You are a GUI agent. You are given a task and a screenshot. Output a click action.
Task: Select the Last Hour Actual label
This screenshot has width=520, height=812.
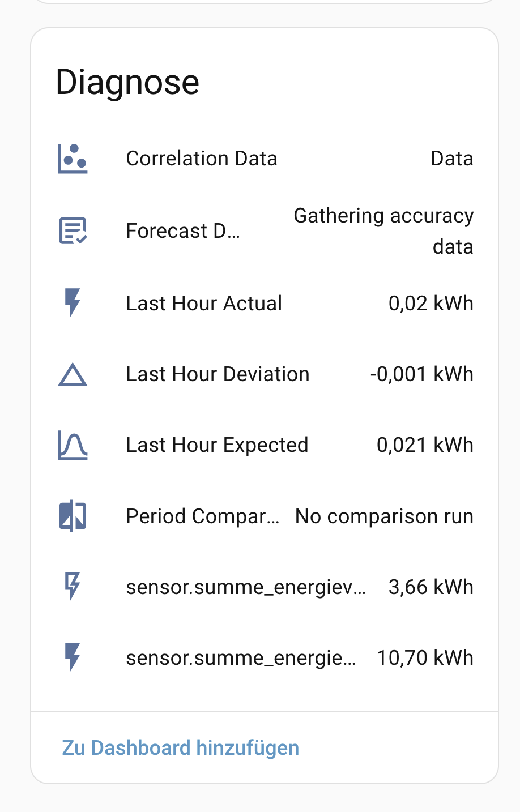(x=204, y=304)
